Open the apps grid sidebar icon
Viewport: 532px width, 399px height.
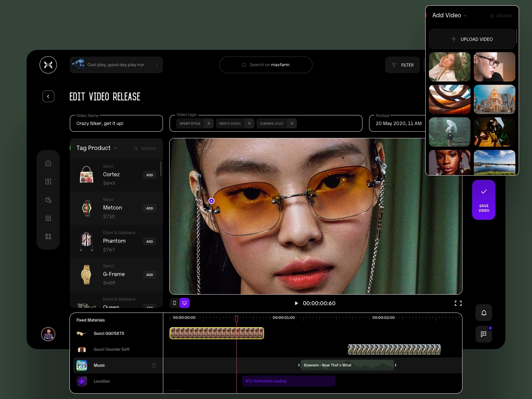point(48,236)
